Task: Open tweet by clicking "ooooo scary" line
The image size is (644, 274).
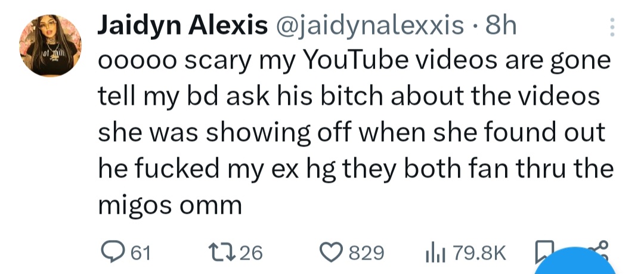Action: click(354, 61)
